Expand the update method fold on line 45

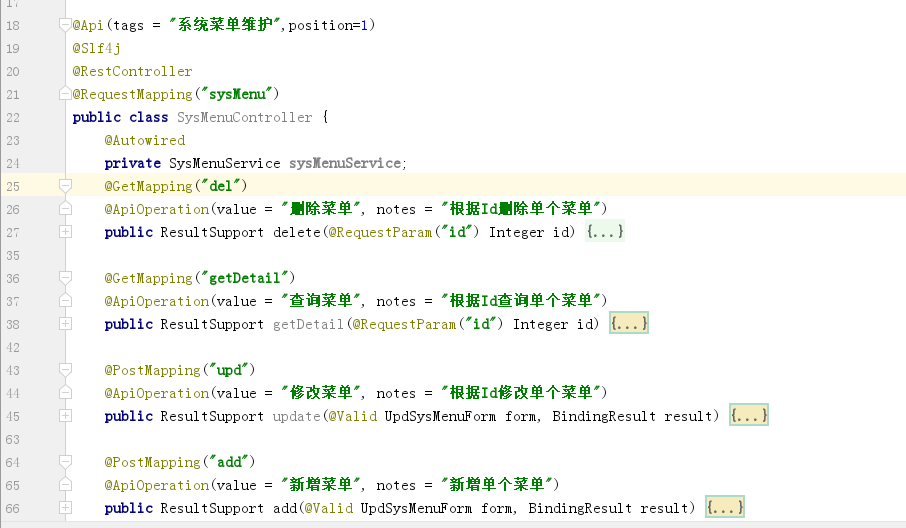(x=65, y=416)
